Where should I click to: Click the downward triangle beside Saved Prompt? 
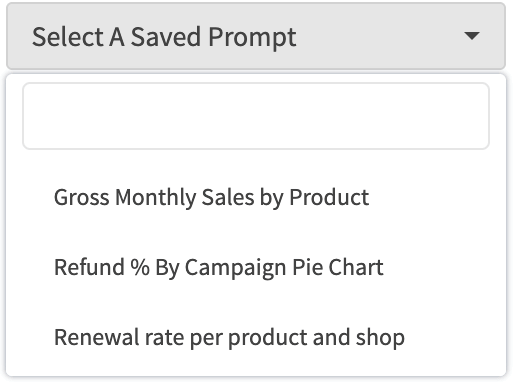pos(472,36)
